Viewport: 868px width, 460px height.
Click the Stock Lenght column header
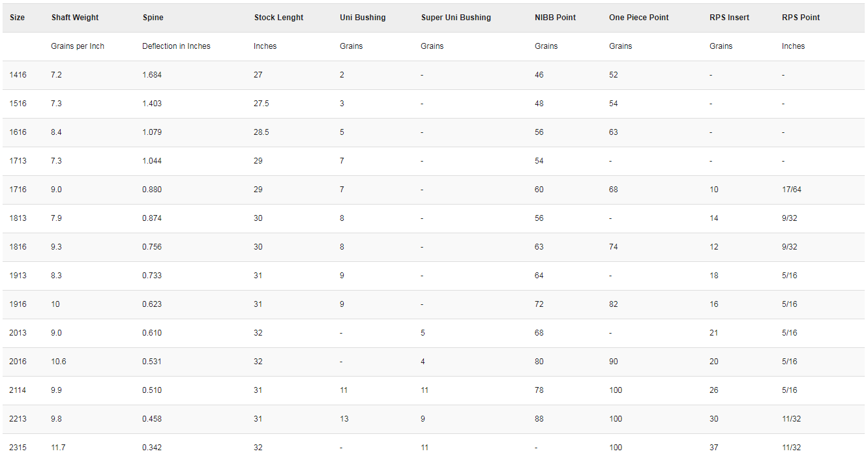[278, 18]
